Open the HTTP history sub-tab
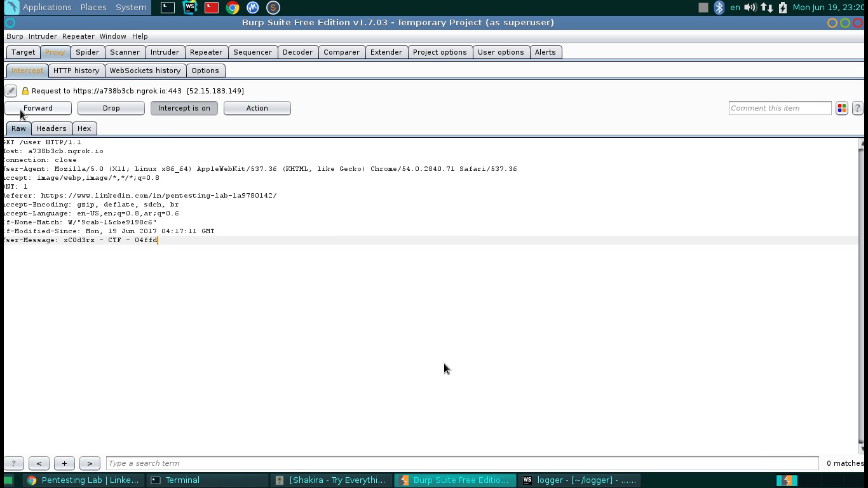 pyautogui.click(x=76, y=71)
